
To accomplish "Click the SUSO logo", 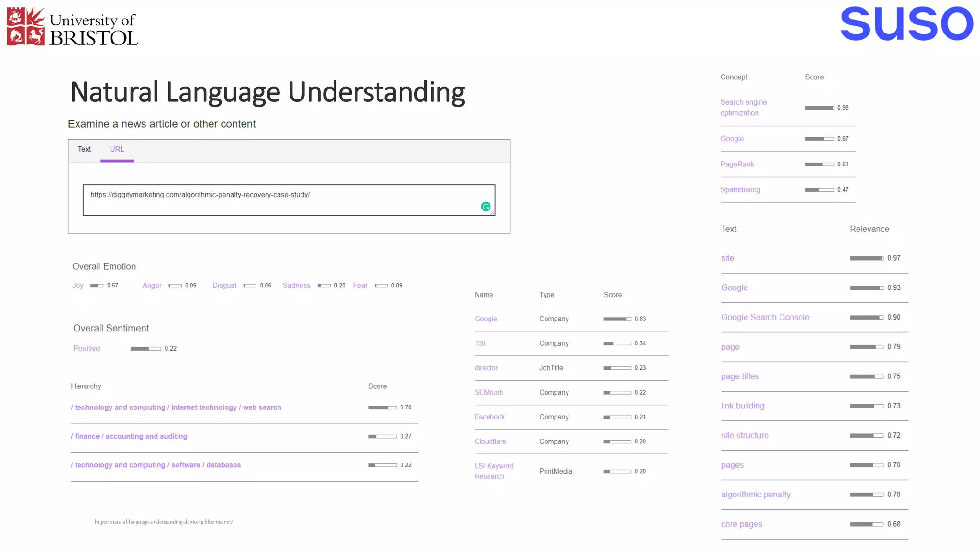I will pyautogui.click(x=907, y=23).
